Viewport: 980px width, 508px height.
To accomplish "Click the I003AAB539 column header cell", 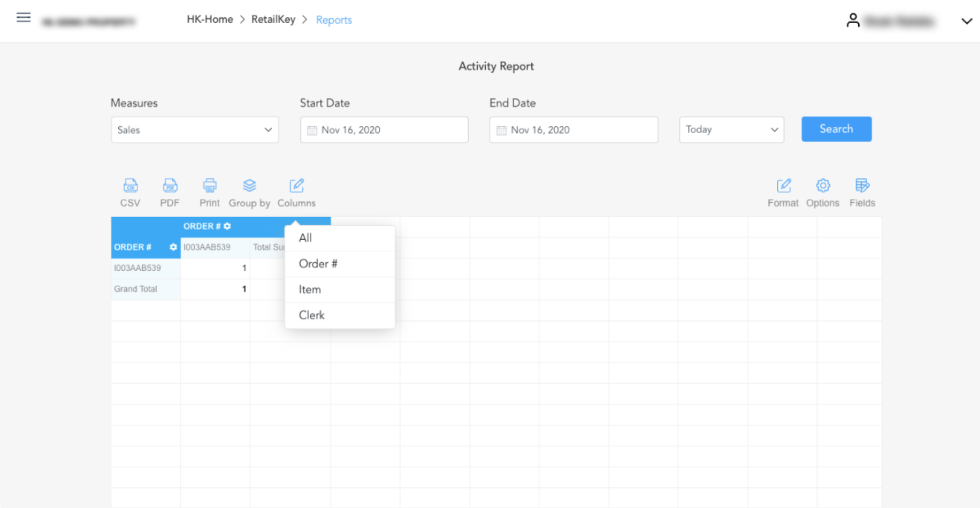I will coord(215,247).
